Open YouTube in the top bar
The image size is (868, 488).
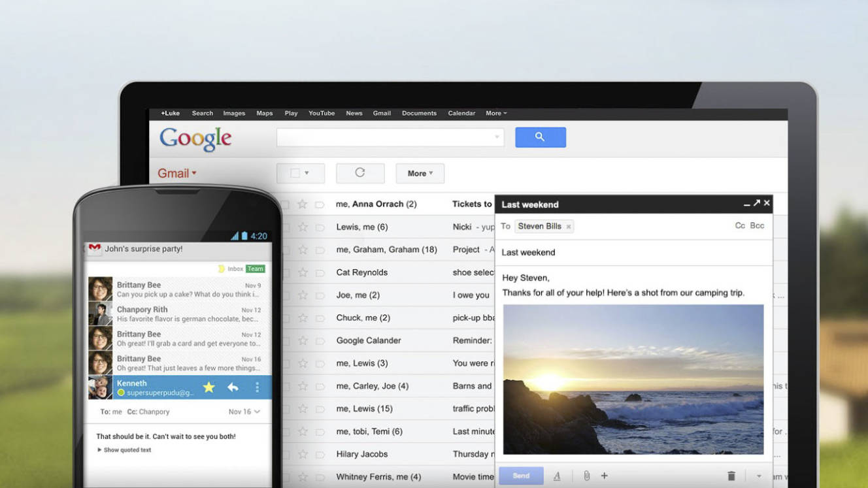tap(322, 113)
